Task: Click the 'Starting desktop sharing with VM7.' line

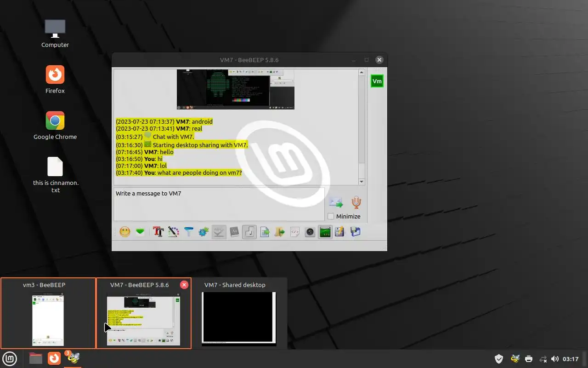Action: click(182, 145)
